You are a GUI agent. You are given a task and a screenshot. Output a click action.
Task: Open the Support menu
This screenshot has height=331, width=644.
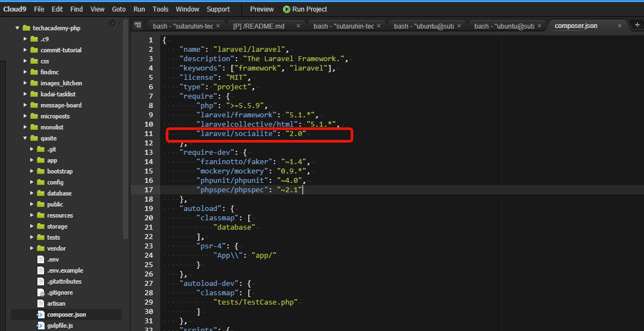[218, 9]
